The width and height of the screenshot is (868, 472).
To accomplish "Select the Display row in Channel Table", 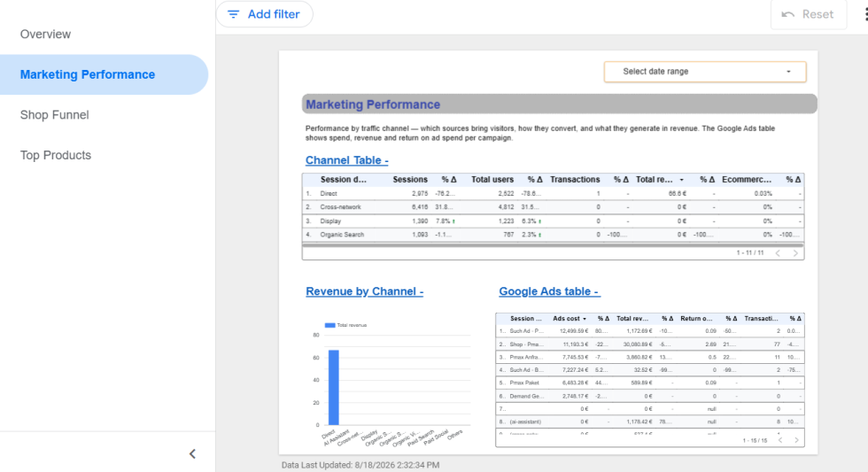I will [x=553, y=221].
